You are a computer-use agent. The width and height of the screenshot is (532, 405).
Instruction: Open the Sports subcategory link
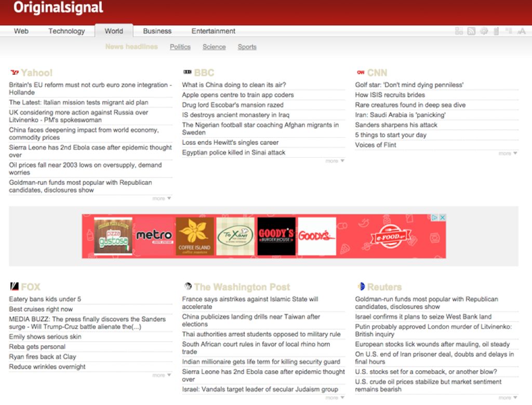247,47
